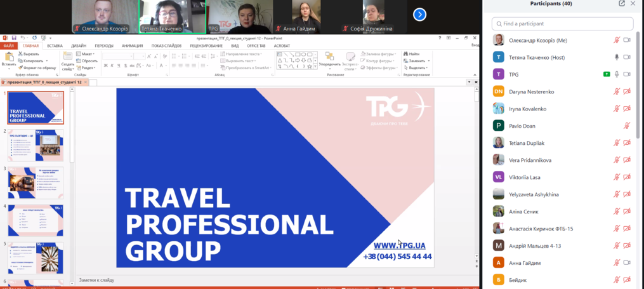Unmute microphone for Олександр Козоріз (Me)
Screen dimensions: 644x289
coord(616,40)
